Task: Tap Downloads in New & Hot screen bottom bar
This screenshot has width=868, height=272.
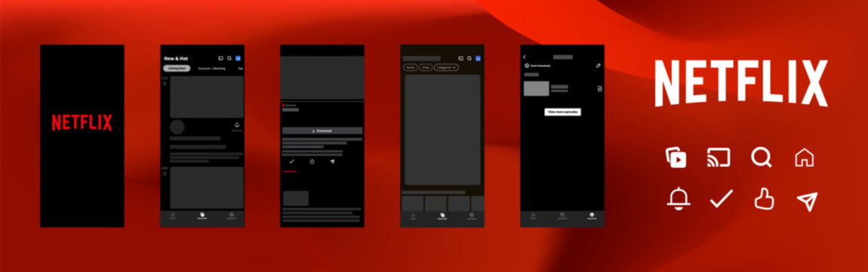Action: [232, 215]
